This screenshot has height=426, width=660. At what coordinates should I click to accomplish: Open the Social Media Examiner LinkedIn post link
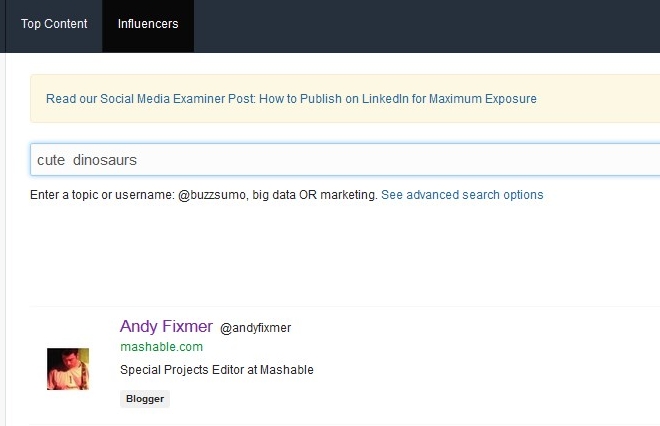(x=291, y=99)
